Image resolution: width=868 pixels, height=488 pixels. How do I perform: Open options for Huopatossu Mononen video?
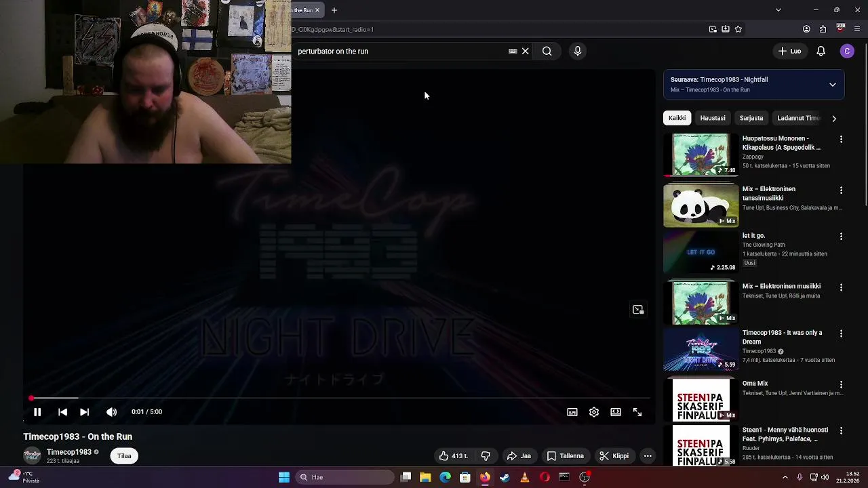(842, 140)
